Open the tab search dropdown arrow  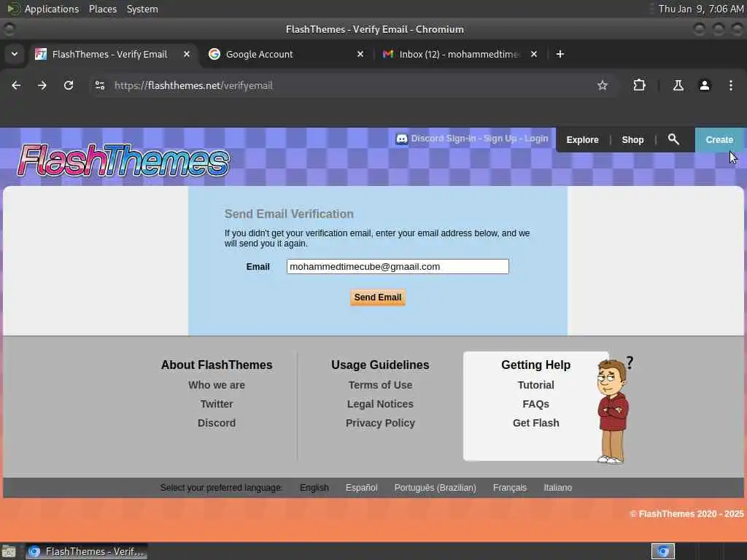pos(15,54)
